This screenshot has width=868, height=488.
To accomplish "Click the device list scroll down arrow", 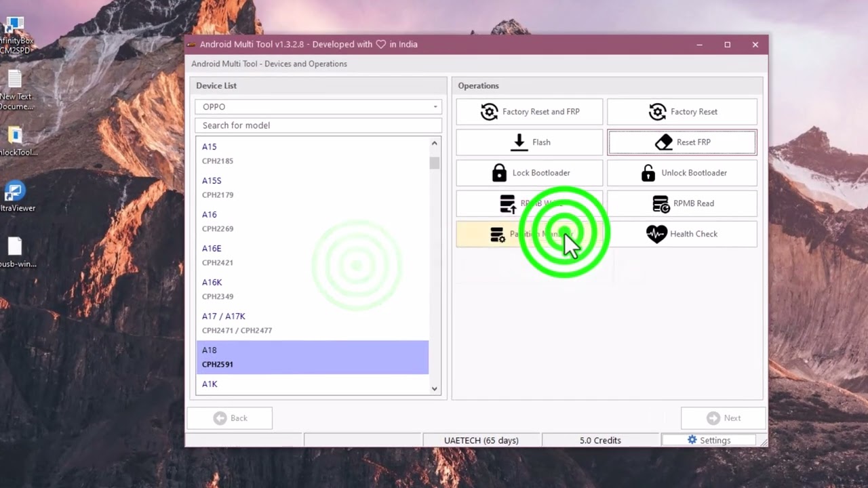I will click(x=435, y=388).
